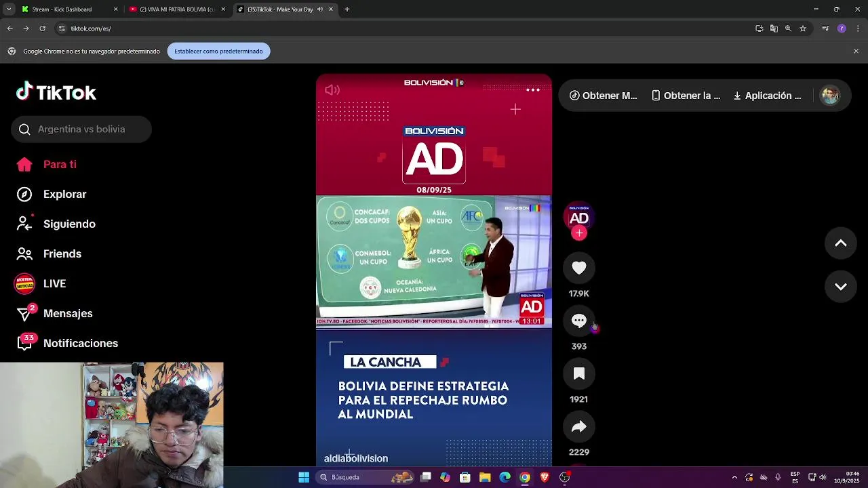
Task: View site information icon in address bar
Action: click(61, 28)
